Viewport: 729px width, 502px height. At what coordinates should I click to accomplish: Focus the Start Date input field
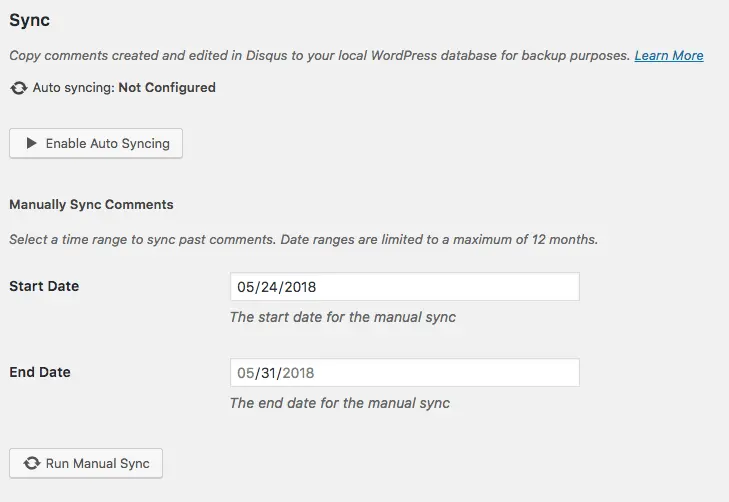click(404, 287)
